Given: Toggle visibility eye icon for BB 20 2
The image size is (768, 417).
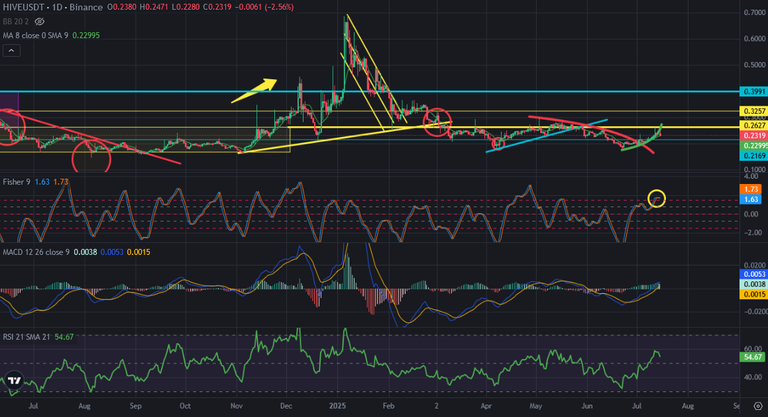Looking at the screenshot, I should (x=40, y=22).
